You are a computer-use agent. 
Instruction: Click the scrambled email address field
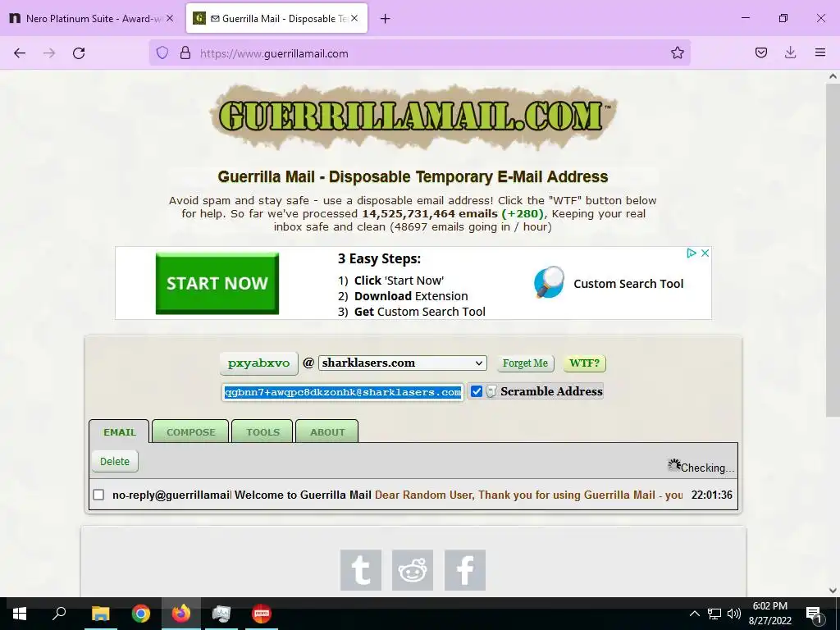click(343, 392)
